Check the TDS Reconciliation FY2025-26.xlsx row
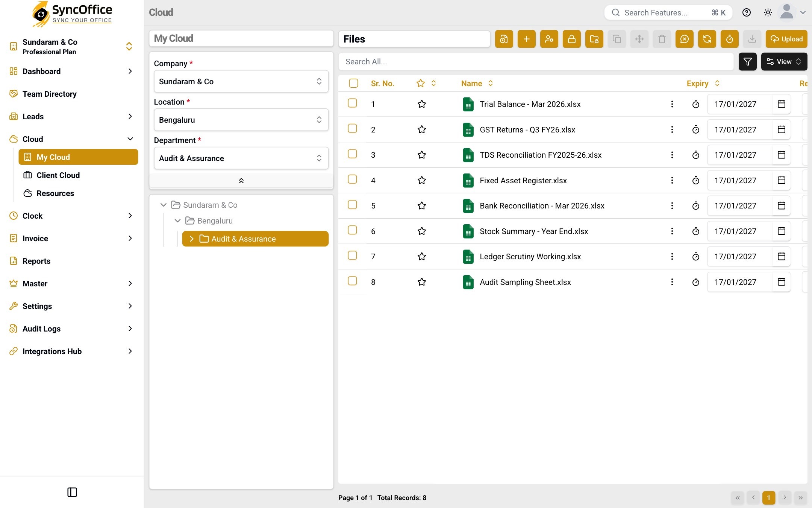Viewport: 812px width, 508px height. pos(352,154)
